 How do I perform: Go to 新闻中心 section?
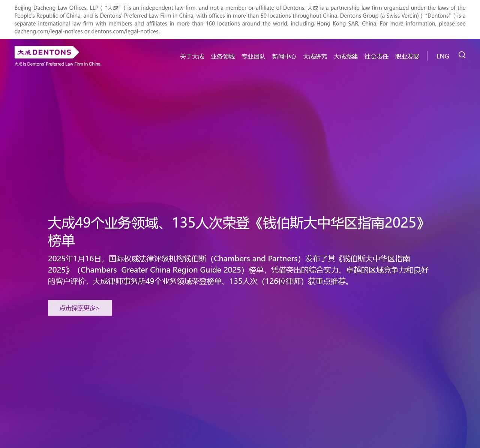tap(284, 57)
